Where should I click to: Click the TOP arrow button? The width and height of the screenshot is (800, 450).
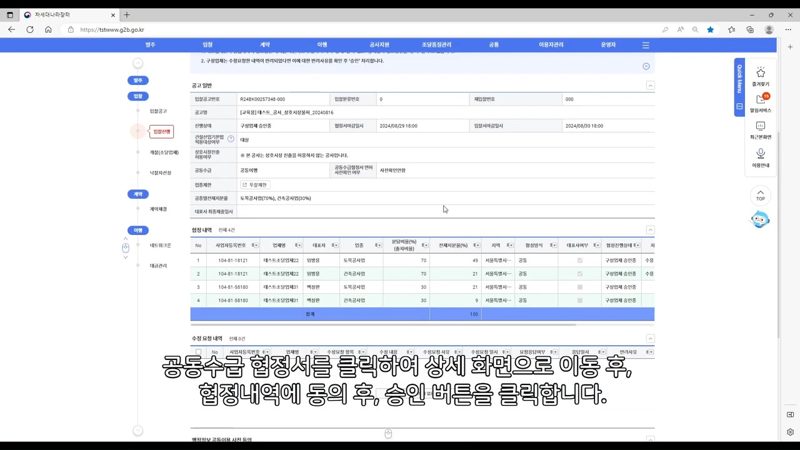[760, 195]
